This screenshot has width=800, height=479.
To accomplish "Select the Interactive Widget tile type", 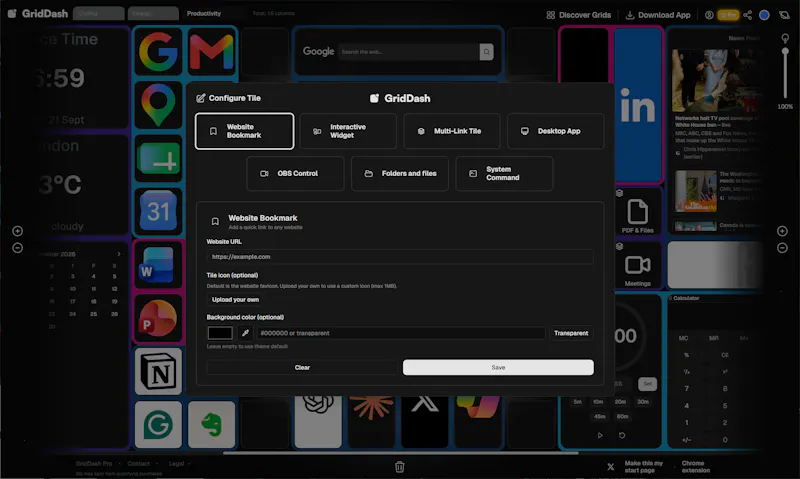I will click(x=348, y=131).
